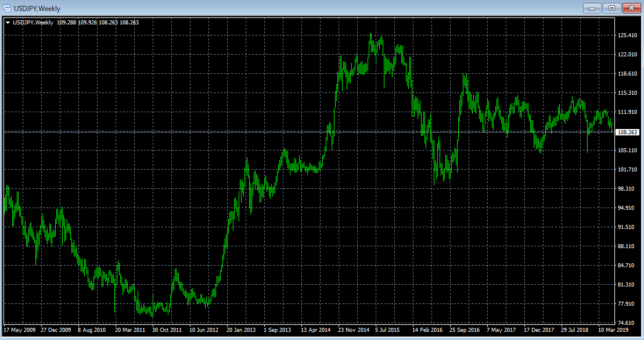Click the 125.410 price axis label

coord(628,35)
